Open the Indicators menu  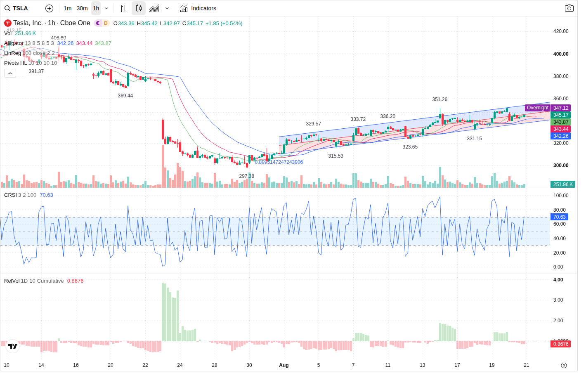pos(198,8)
